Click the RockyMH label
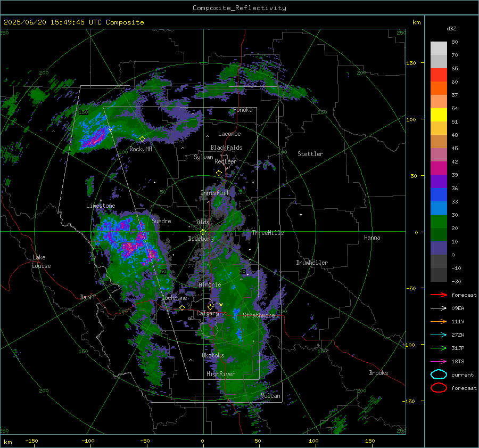479x448 pixels. click(x=141, y=149)
